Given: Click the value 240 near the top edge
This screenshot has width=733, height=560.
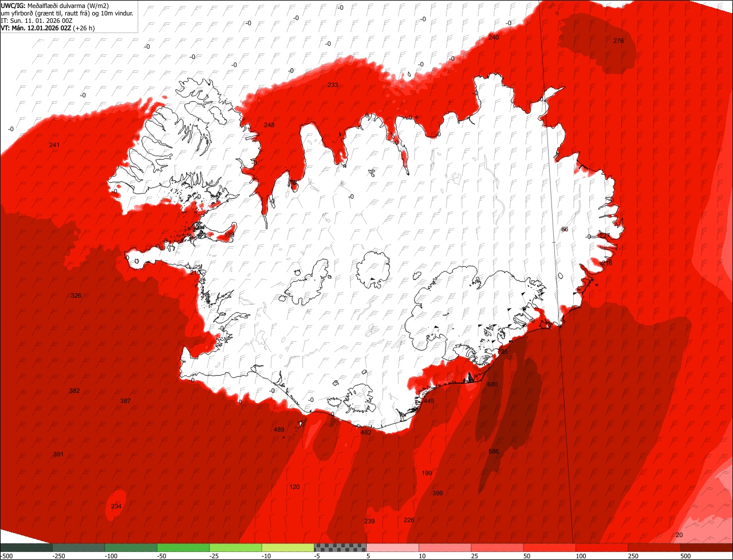Looking at the screenshot, I should [x=494, y=37].
